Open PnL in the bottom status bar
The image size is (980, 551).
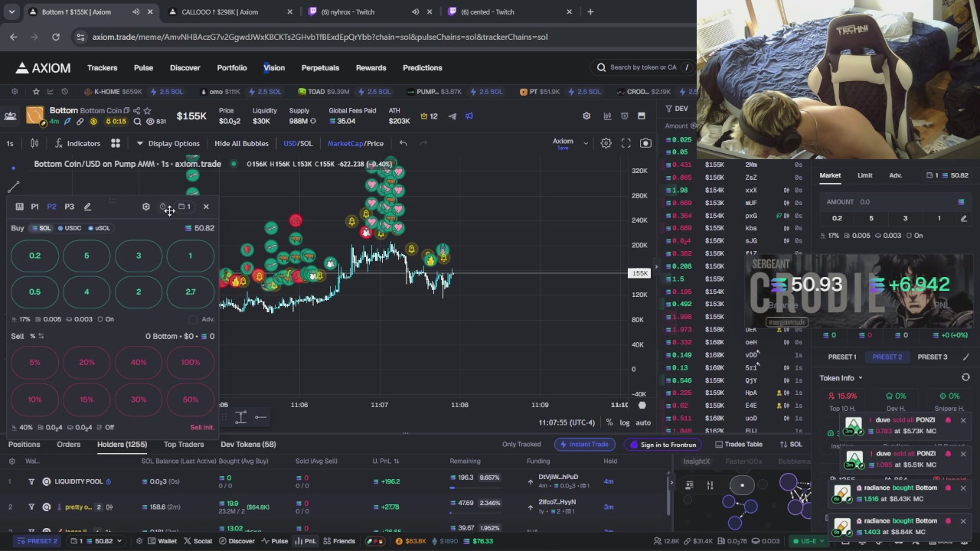(305, 541)
